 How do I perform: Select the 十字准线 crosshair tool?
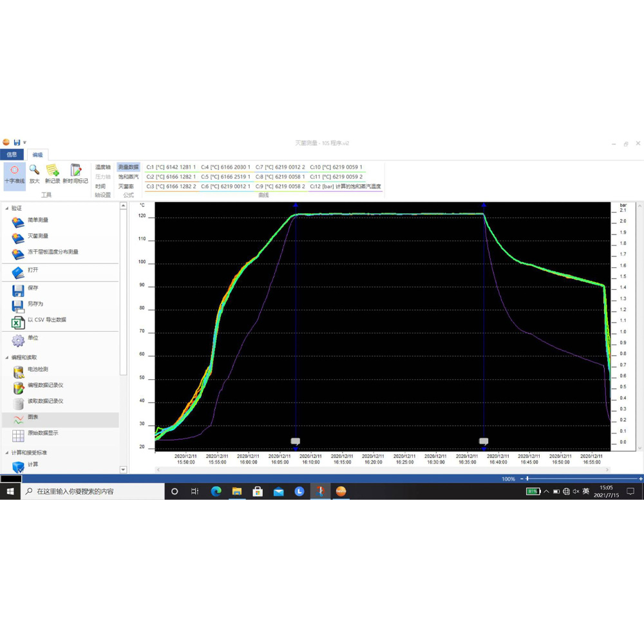tap(14, 173)
